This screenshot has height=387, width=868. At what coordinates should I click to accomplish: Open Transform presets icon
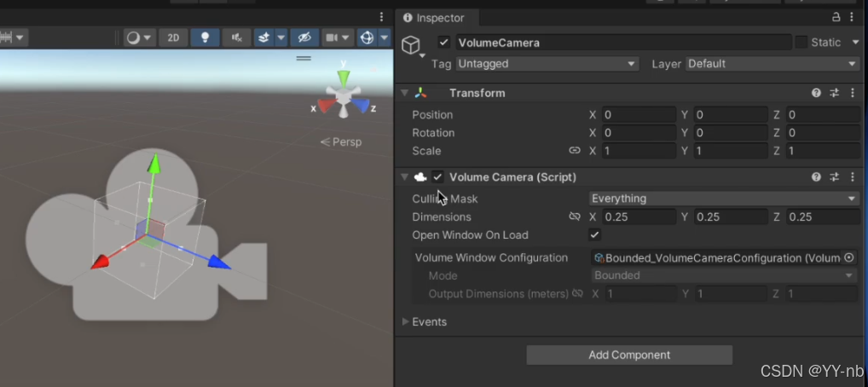(834, 93)
